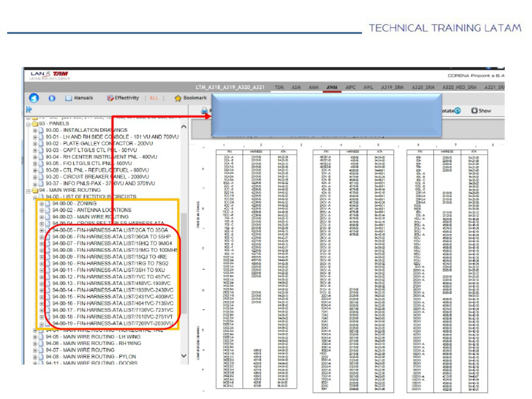Image resolution: width=532 pixels, height=399 pixels.
Task: Click the Show icon in document toolbar
Action: [474, 111]
